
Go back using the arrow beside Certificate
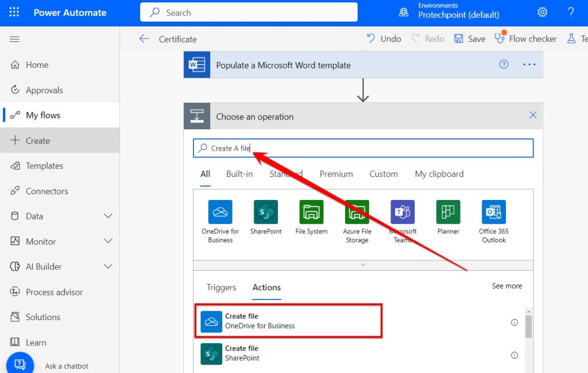[x=144, y=39]
